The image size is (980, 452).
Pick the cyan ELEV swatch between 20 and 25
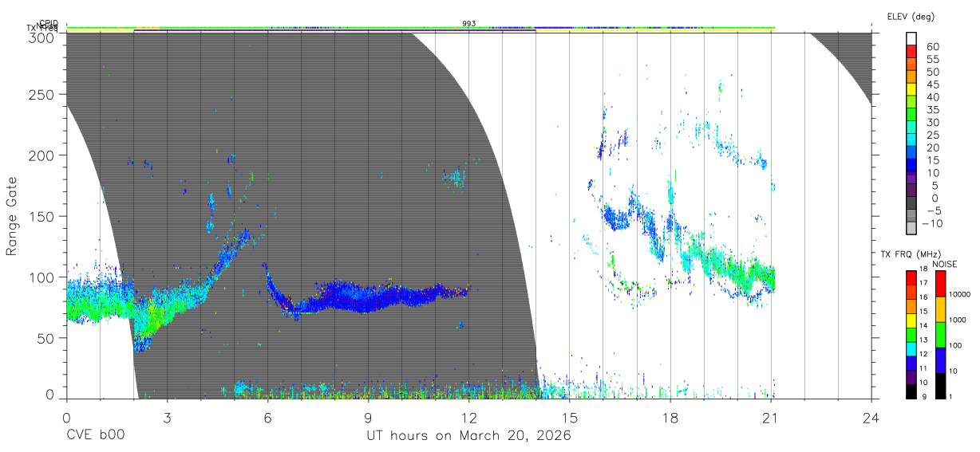912,141
